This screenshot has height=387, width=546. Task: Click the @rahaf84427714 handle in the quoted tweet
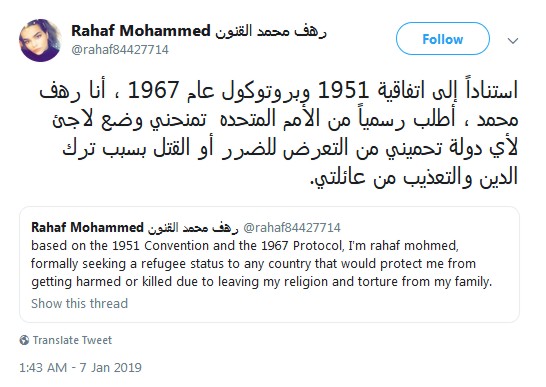click(x=291, y=227)
